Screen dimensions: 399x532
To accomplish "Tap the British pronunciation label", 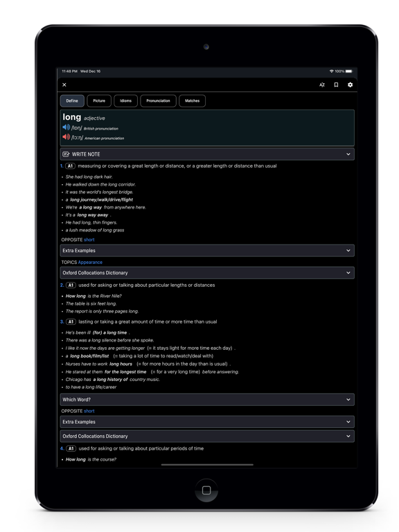I will (100, 129).
